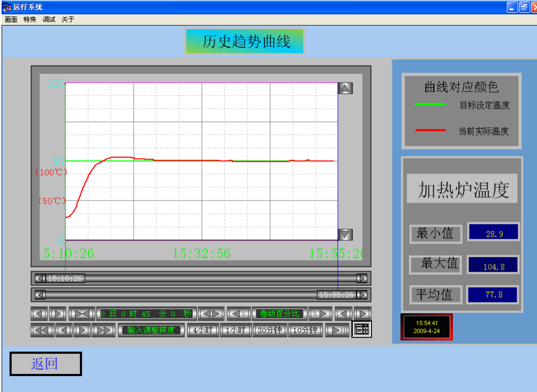This screenshot has width=537, height=392.
Task: Click the chart scroll-up triangle button
Action: (x=345, y=88)
